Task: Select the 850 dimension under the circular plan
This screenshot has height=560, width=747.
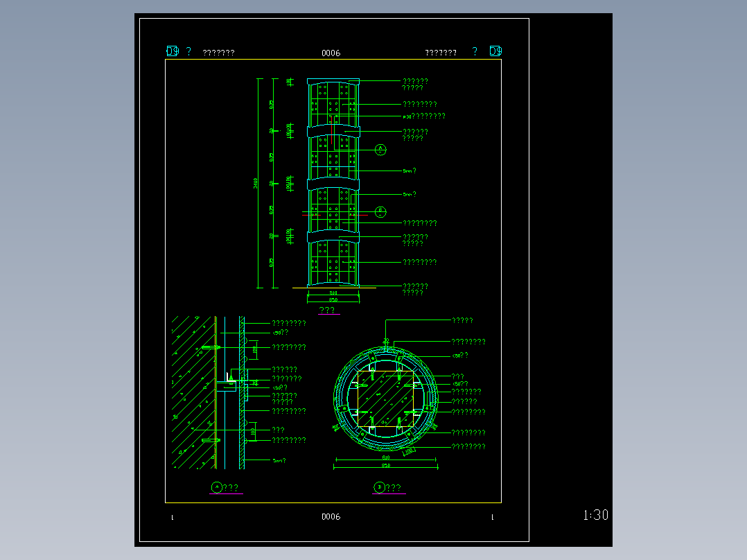Action: [x=386, y=466]
